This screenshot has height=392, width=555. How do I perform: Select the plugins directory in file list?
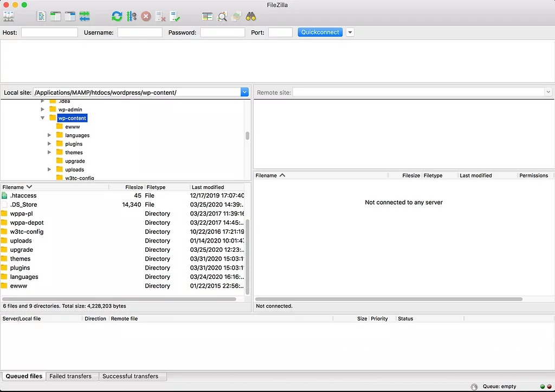tap(122, 268)
